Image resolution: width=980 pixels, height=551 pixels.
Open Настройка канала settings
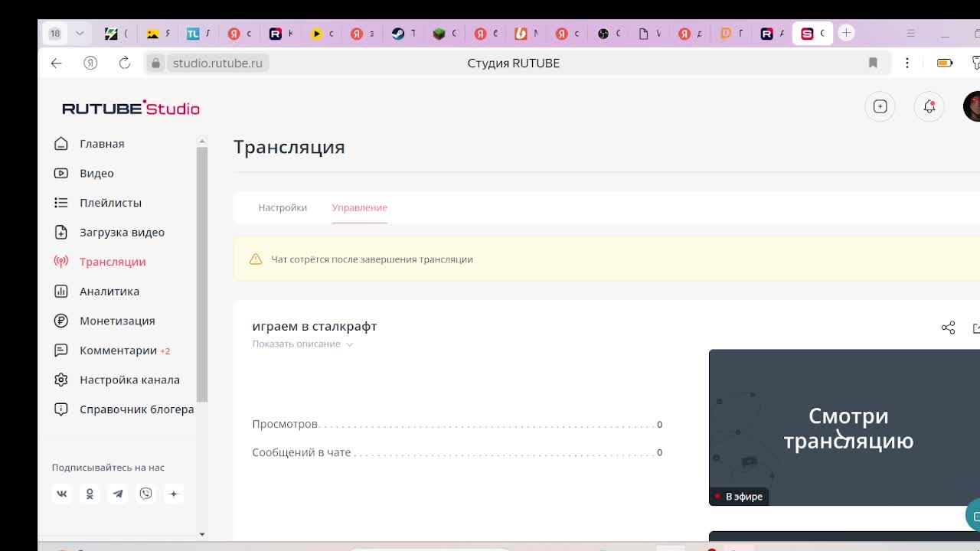129,380
